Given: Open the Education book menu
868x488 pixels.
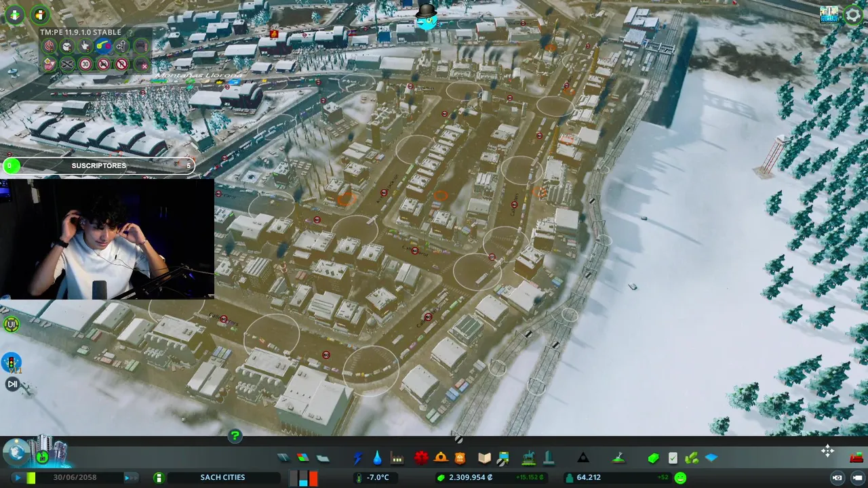Looking at the screenshot, I should click(x=484, y=458).
